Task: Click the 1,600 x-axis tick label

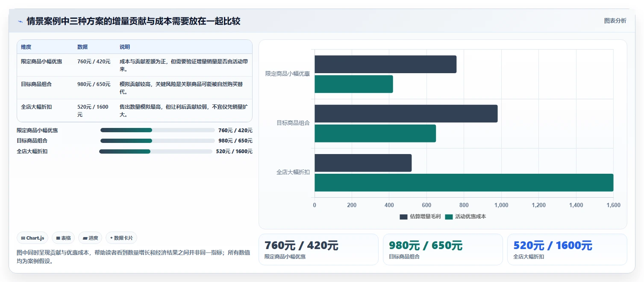Action: tap(613, 205)
